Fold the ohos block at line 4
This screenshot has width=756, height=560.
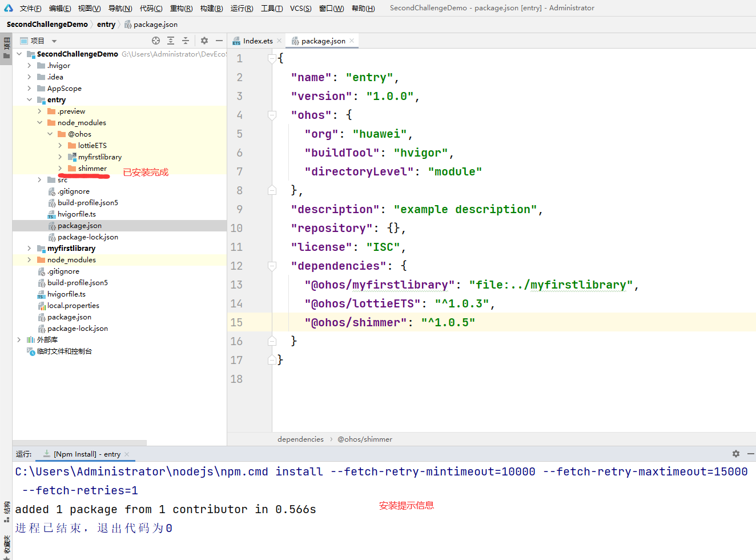(x=272, y=115)
